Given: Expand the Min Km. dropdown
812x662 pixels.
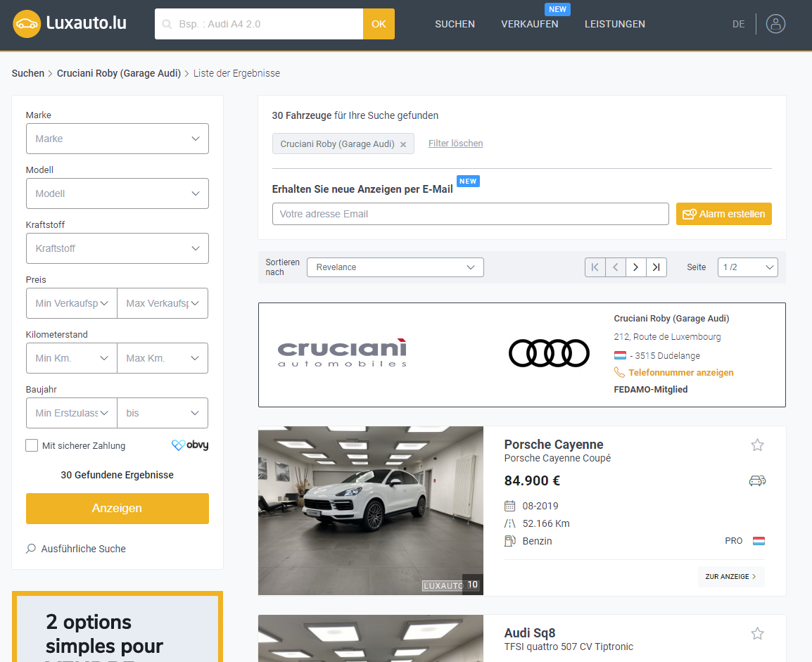Looking at the screenshot, I should pyautogui.click(x=72, y=358).
